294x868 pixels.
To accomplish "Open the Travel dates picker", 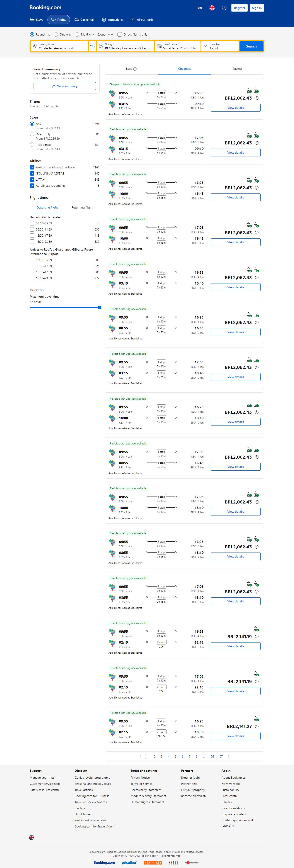I will pos(178,46).
